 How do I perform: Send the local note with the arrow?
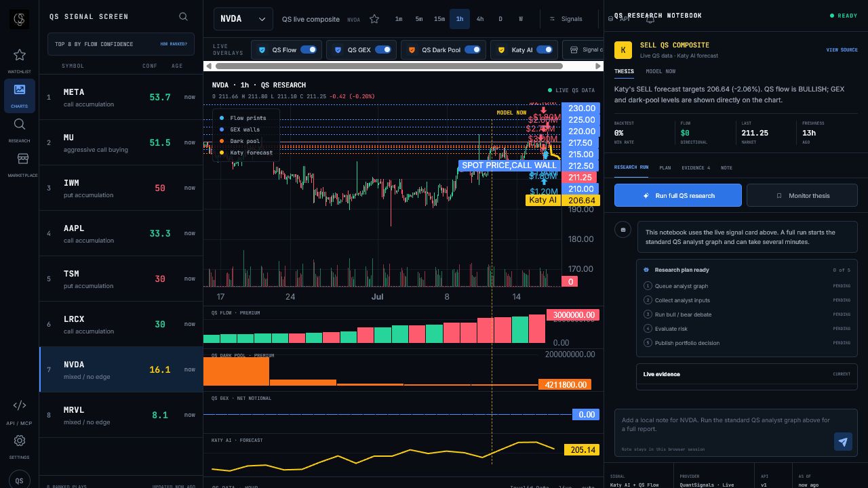coord(843,442)
